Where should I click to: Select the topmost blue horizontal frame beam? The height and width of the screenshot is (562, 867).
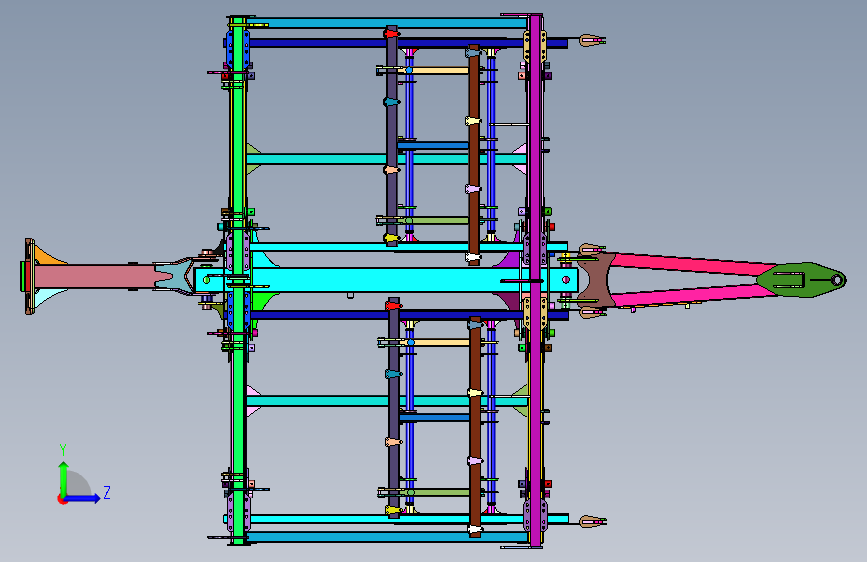[387, 23]
